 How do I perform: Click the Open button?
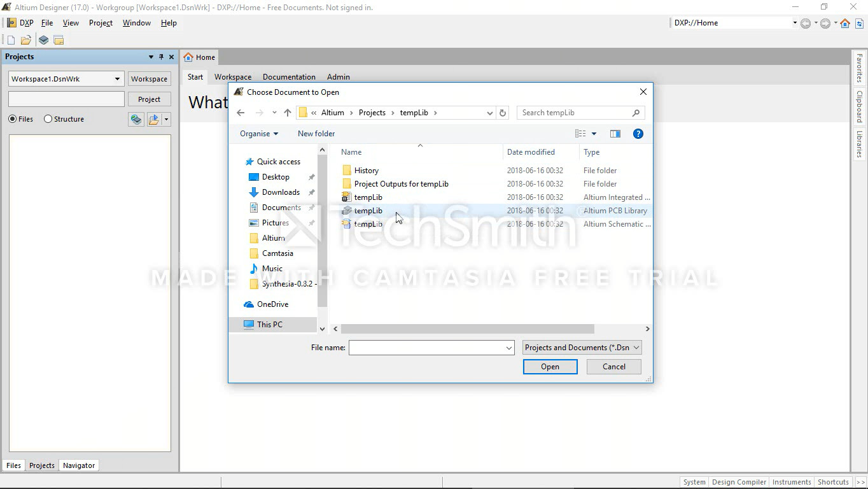tap(550, 367)
